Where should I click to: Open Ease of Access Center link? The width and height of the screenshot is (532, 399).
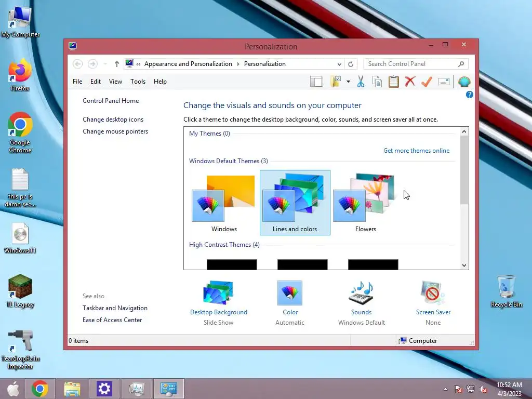(112, 320)
